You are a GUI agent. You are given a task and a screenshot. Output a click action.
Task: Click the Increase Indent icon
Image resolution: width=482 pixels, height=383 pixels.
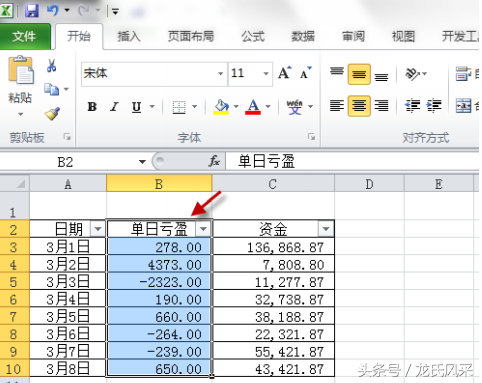[x=434, y=106]
